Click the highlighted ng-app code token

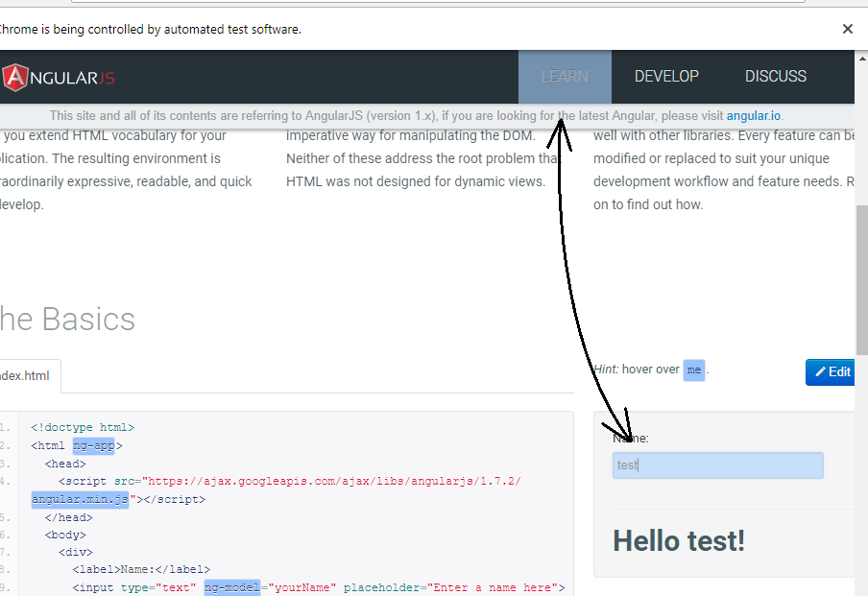pos(93,445)
